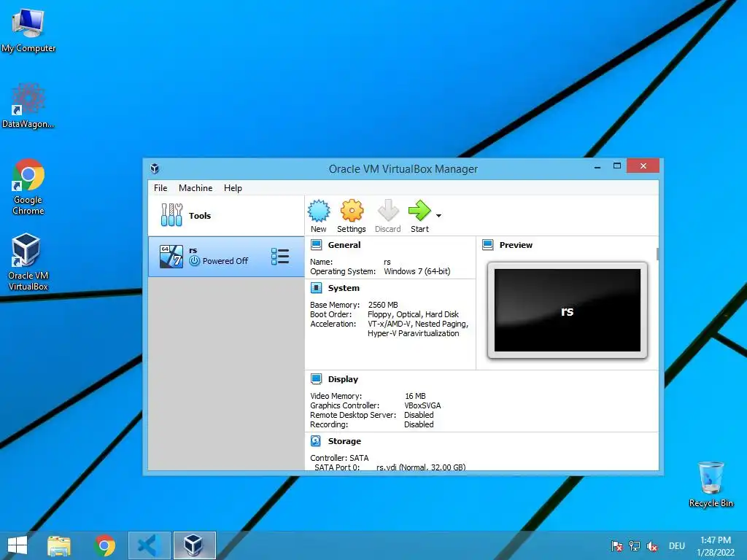
Task: Click the Action Center flag tray icon
Action: tap(616, 546)
